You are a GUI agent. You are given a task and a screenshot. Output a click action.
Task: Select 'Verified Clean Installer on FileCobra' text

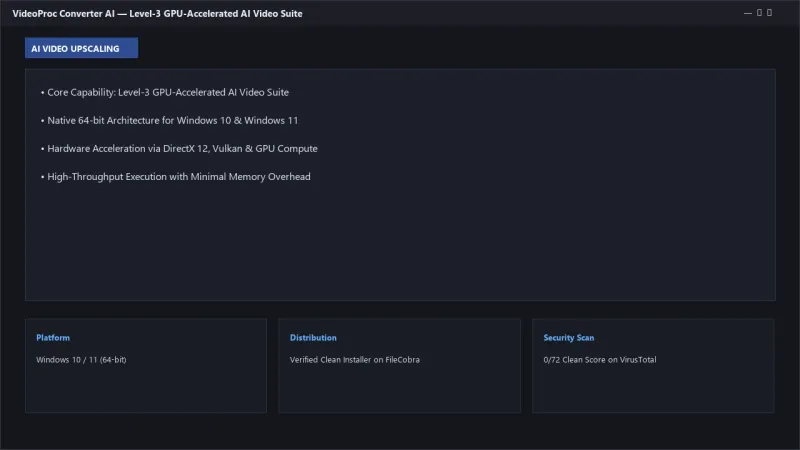[355, 360]
